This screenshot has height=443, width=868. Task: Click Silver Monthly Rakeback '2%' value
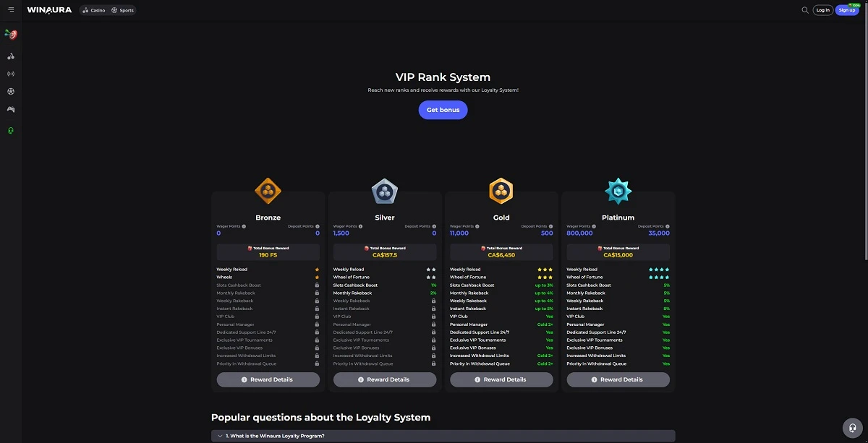[433, 293]
